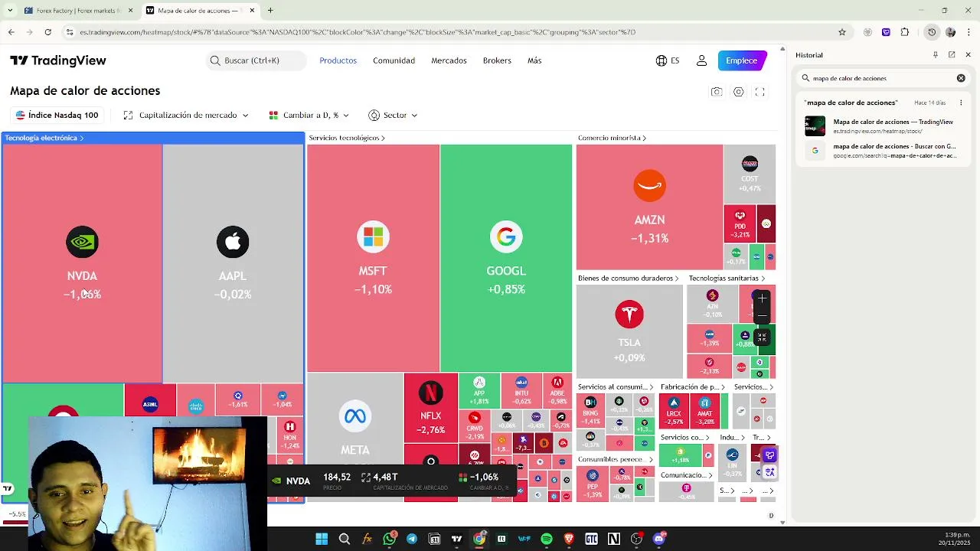Open the Índice Nasdaq 100 source selector

[x=57, y=116]
